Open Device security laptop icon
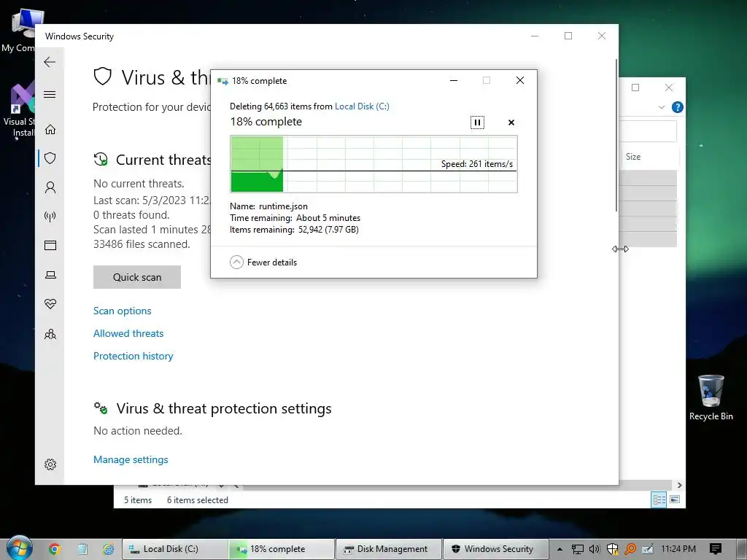Viewport: 747px width, 560px height. (50, 275)
